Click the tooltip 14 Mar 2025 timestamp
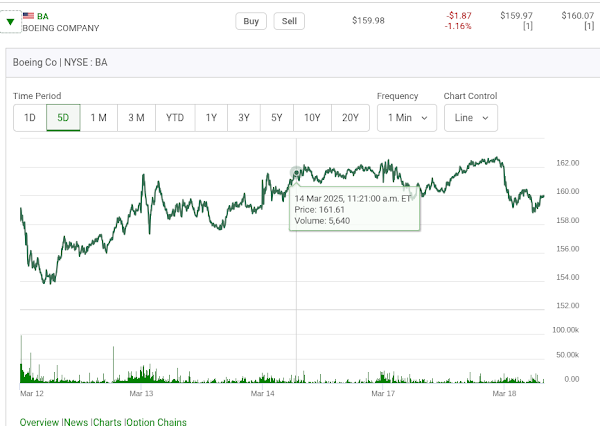 (x=352, y=199)
